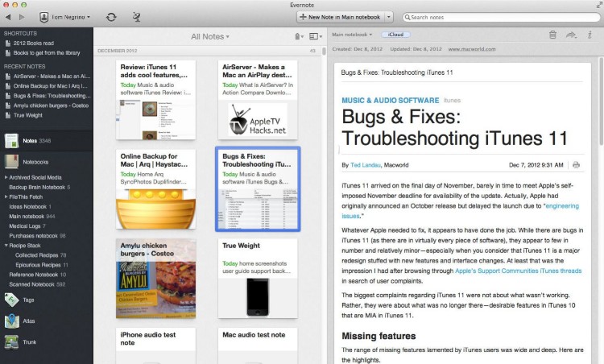Open the Amylu chicken burgers note card
Screen dimensions: 604x364
155,279
